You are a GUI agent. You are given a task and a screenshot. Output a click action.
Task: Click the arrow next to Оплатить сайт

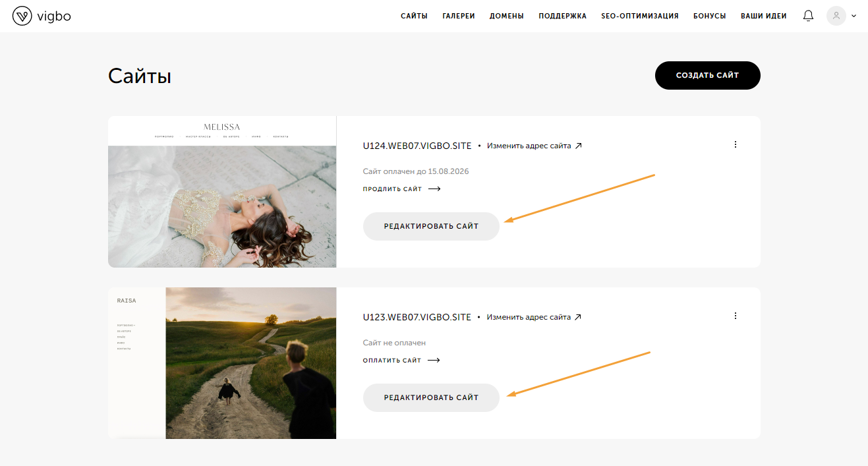[433, 361]
